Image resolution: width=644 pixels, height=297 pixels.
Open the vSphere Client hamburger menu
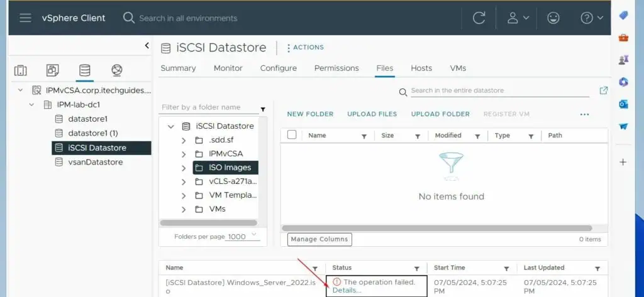tap(25, 18)
